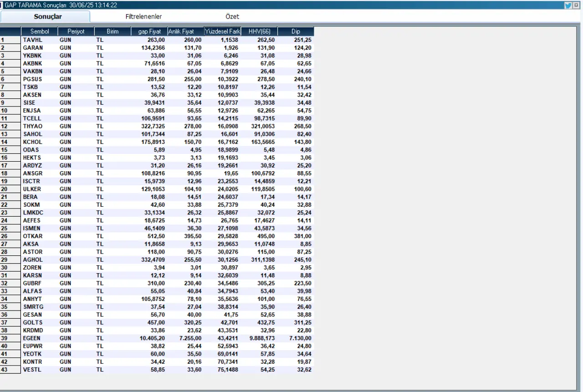This screenshot has width=583, height=392.
Task: Close the GAP TARAMA results window
Action: 577,5
